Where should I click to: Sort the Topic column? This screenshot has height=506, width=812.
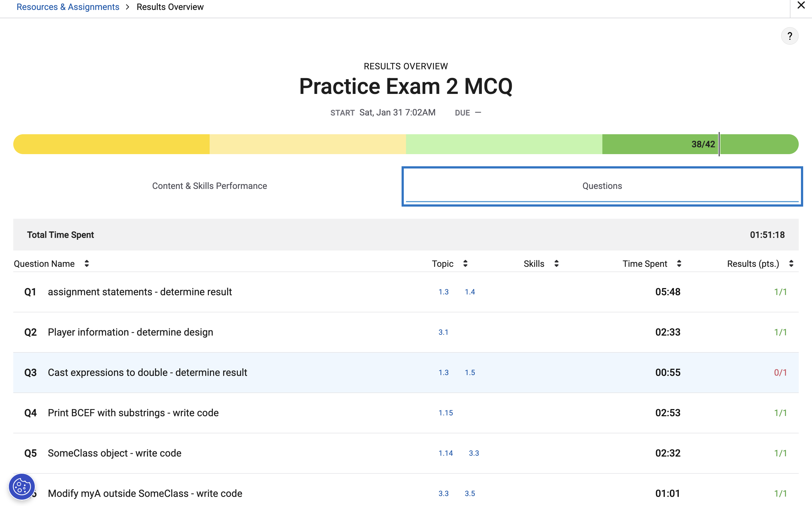coord(465,264)
